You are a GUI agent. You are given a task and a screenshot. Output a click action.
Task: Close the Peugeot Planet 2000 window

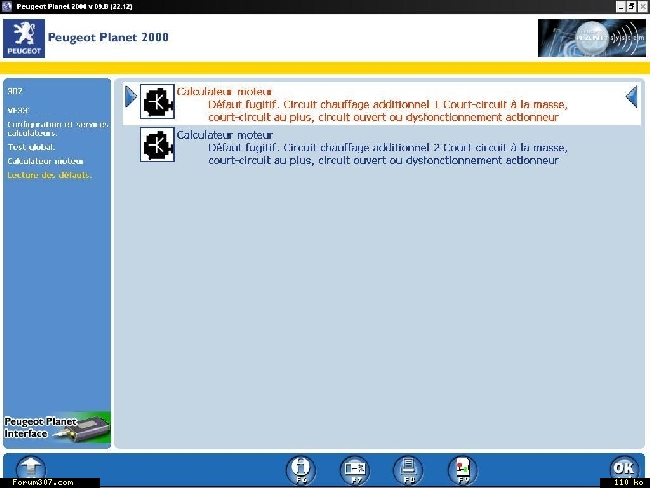tap(642, 7)
